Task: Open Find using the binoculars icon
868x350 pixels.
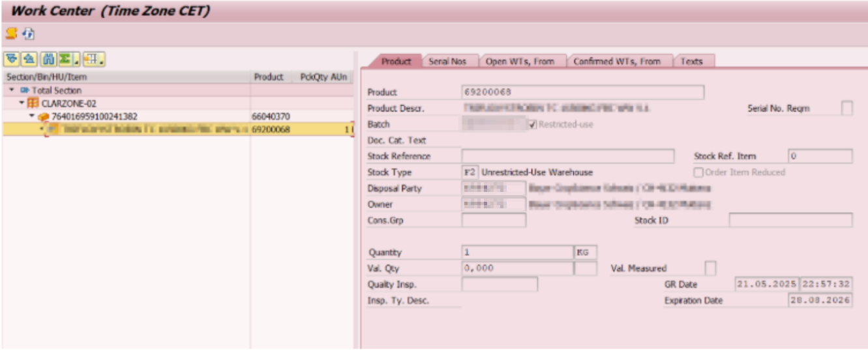Action: [x=48, y=60]
